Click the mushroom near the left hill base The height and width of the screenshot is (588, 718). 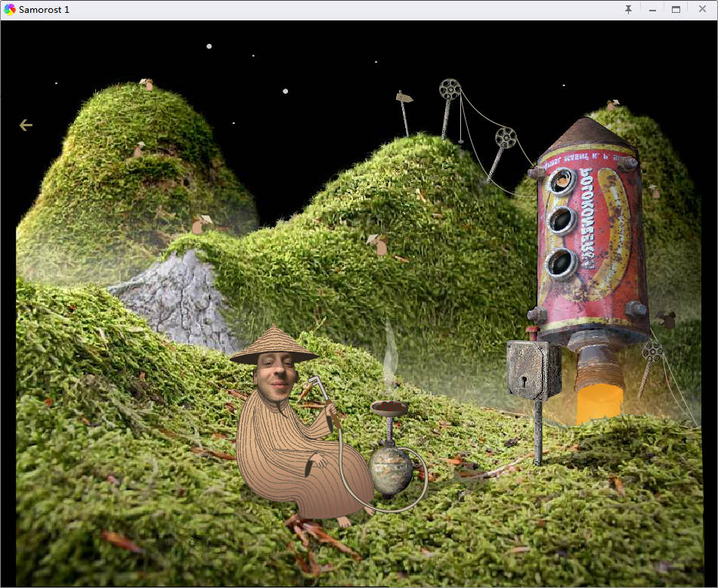[x=200, y=224]
